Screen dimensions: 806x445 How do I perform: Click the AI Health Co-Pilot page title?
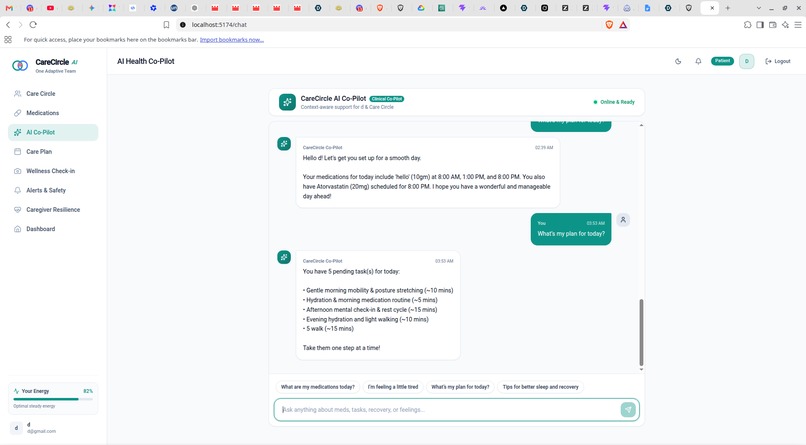point(145,61)
